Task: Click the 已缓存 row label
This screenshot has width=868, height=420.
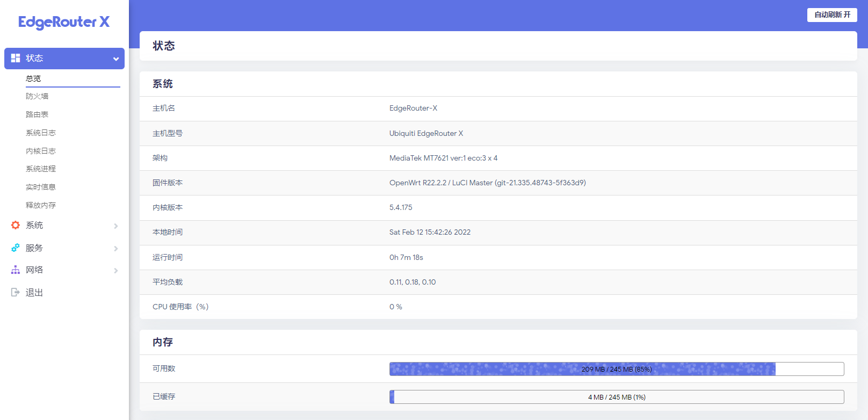Action: point(164,396)
